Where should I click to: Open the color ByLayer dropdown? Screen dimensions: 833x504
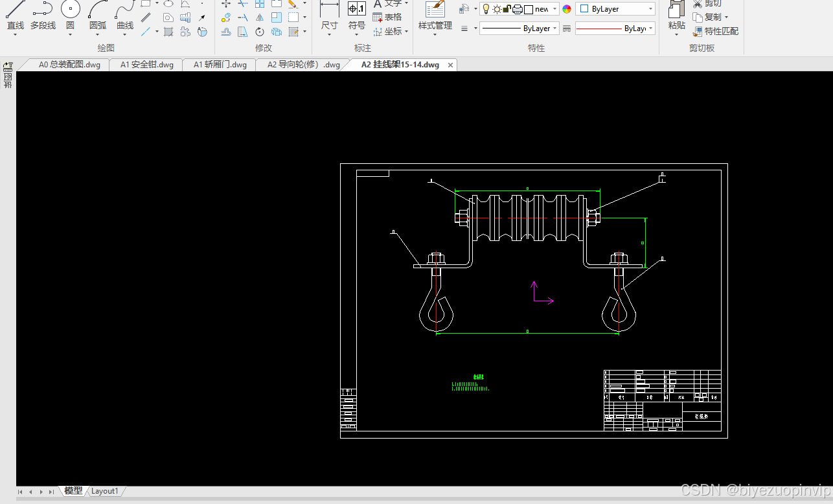pyautogui.click(x=651, y=9)
